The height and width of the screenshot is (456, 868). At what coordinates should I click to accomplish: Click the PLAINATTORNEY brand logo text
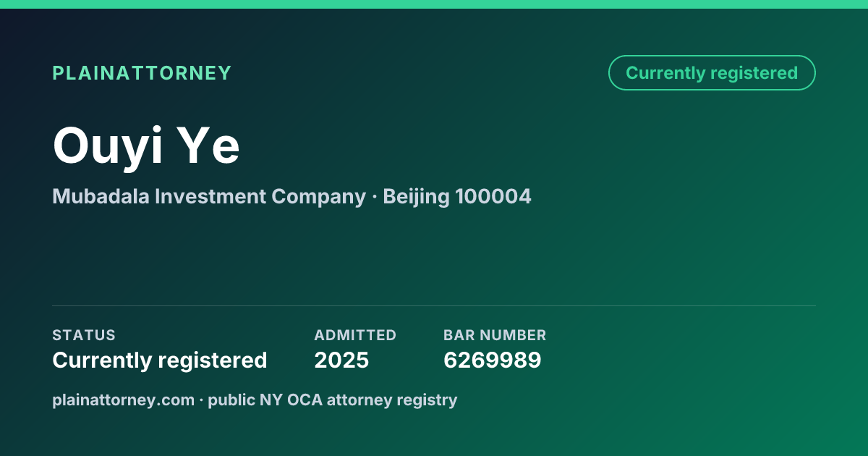pos(142,73)
